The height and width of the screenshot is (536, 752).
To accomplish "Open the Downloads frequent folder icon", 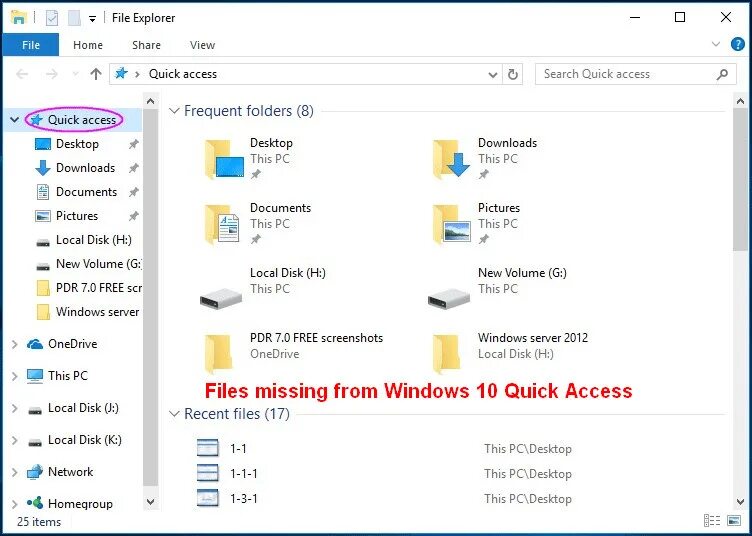I will pos(452,159).
